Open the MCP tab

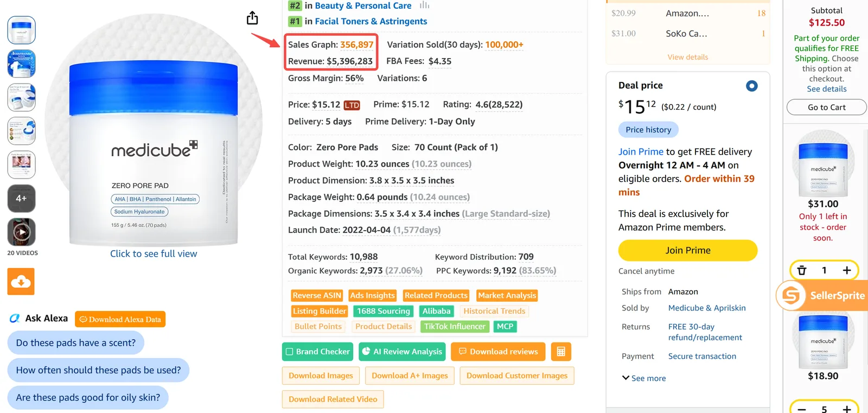[505, 326]
